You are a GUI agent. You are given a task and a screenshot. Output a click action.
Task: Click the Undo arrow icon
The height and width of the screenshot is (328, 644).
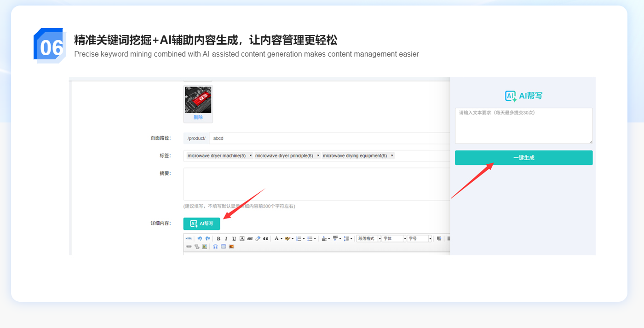tap(200, 239)
